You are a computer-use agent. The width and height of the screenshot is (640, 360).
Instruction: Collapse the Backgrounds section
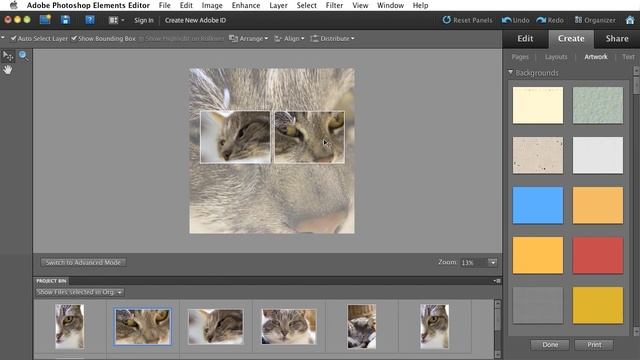(511, 72)
